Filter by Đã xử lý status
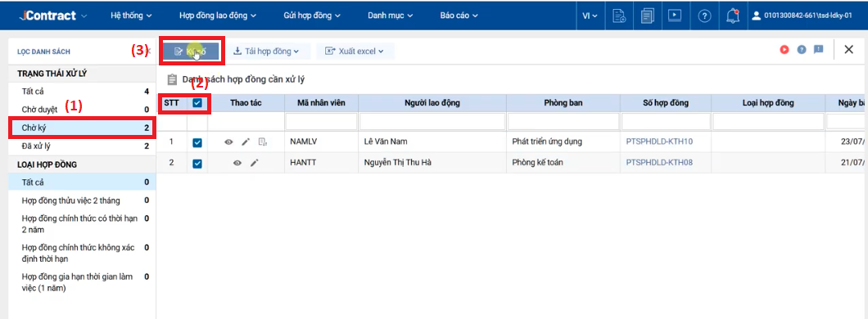This screenshot has width=868, height=319. point(82,146)
